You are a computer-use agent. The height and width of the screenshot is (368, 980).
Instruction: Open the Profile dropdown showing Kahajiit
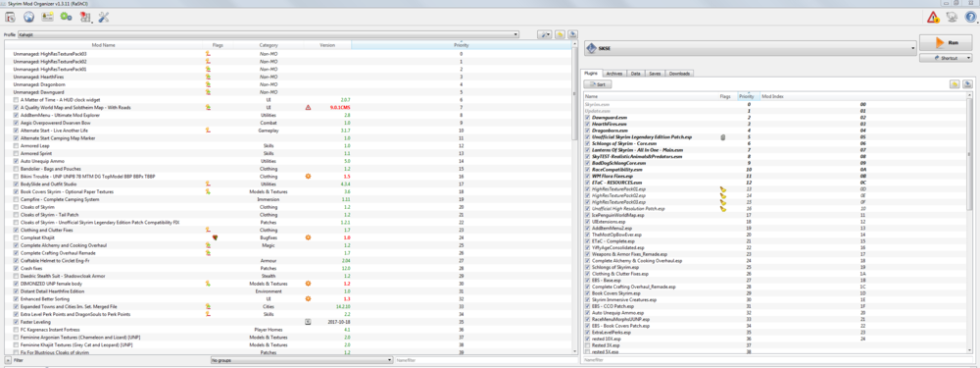click(269, 34)
